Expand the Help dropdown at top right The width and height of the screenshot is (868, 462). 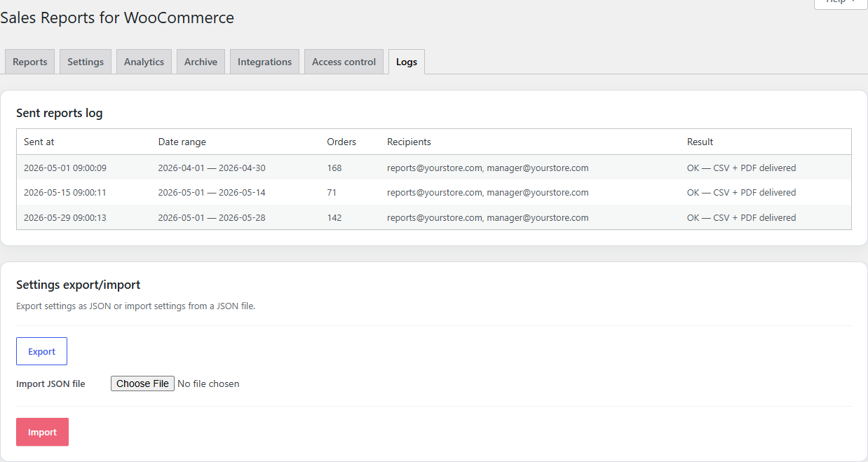click(x=840, y=4)
